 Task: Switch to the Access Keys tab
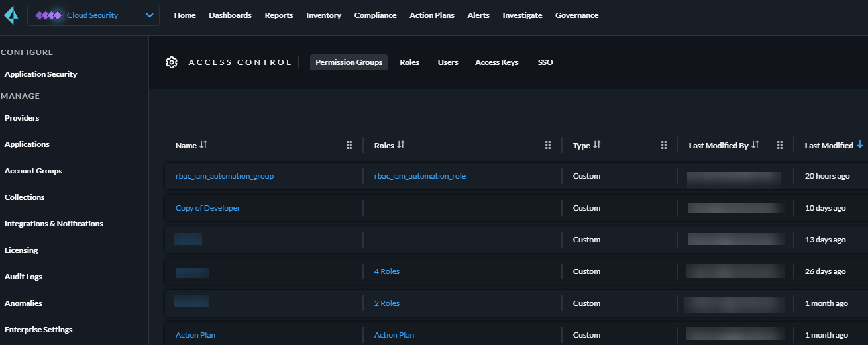[x=497, y=62]
